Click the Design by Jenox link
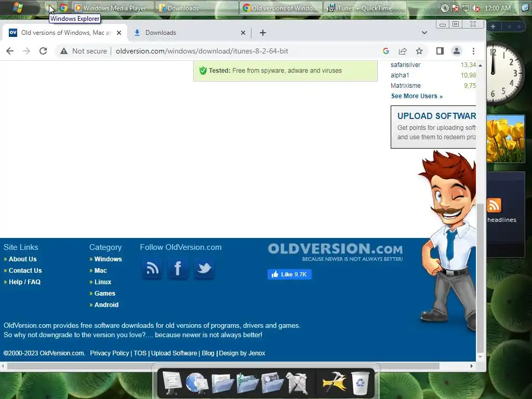 click(242, 353)
